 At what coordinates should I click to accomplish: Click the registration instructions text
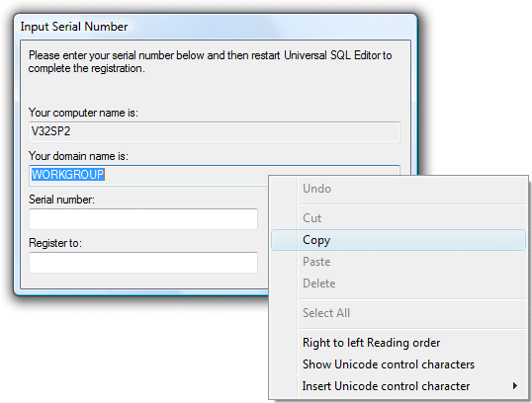(210, 61)
